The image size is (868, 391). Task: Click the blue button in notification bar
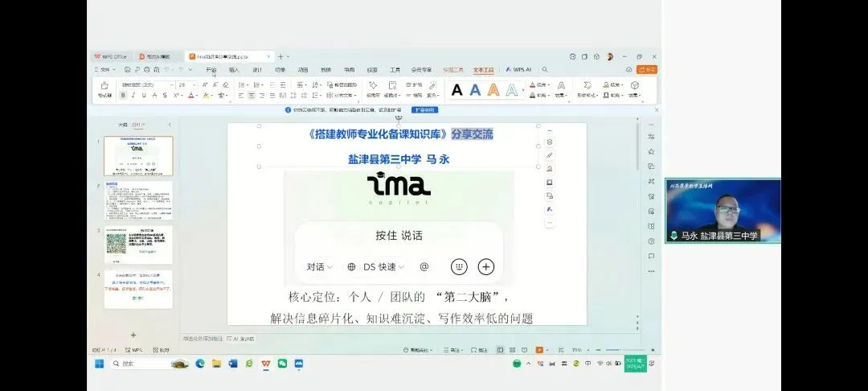[424, 110]
